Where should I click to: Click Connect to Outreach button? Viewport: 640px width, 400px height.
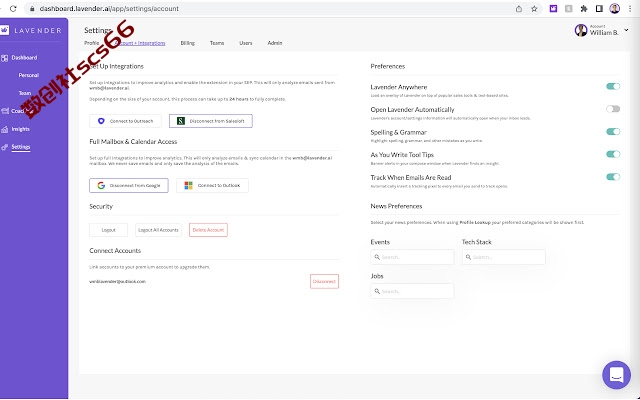[125, 121]
